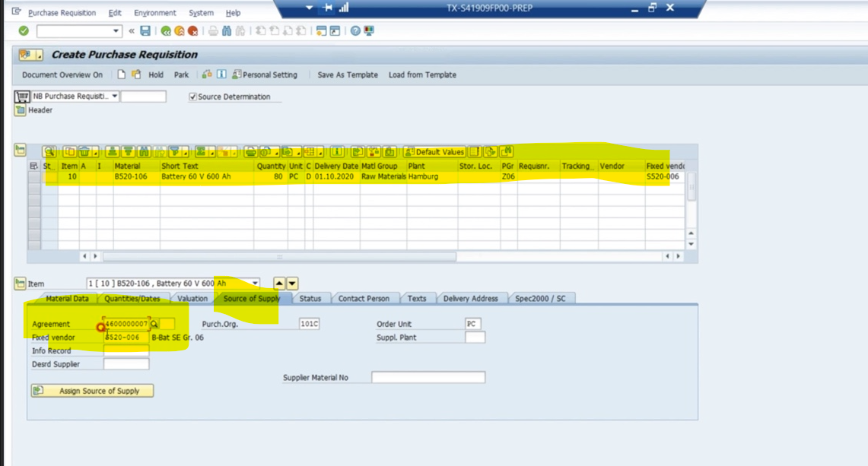Click the Total sigma icon in item toolbar

[x=201, y=151]
